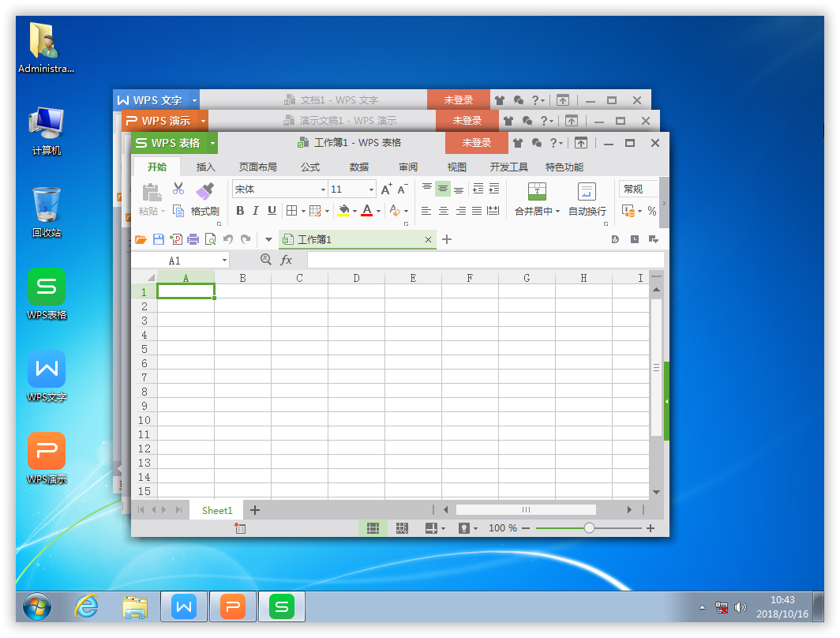
Task: Open the Name Box dropdown next to A1
Action: 224,261
